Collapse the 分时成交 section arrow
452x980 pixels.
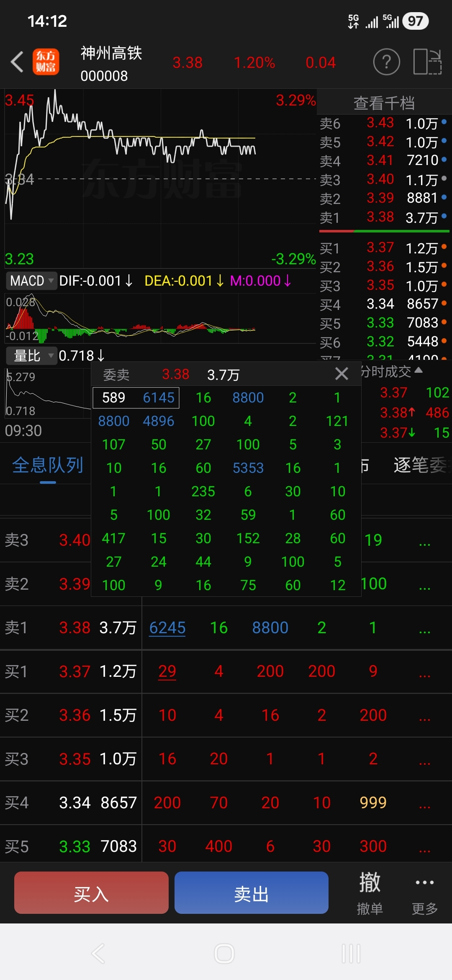pos(418,370)
